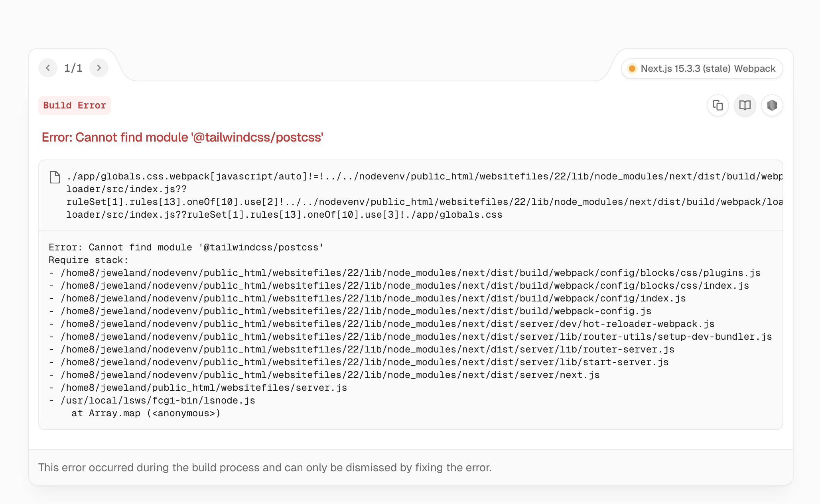
Task: Select the red 'Cannot find module' error heading
Action: pyautogui.click(x=182, y=137)
